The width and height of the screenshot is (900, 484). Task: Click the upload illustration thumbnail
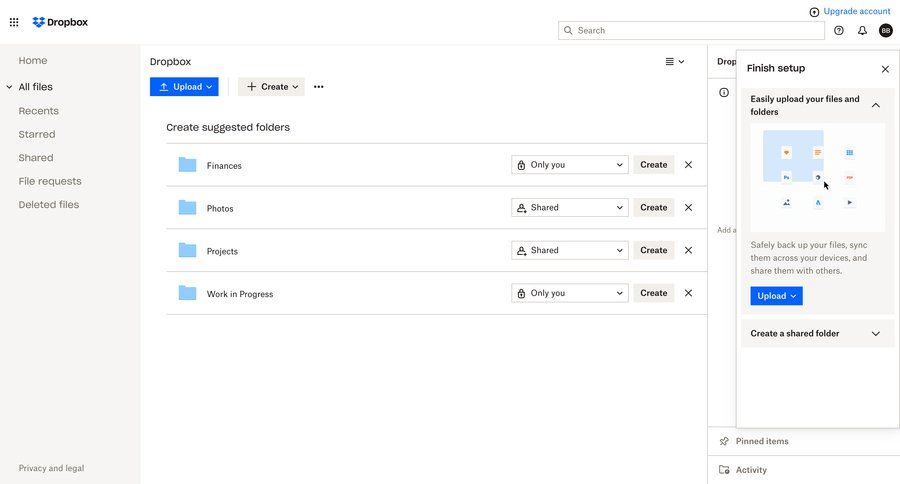(817, 177)
